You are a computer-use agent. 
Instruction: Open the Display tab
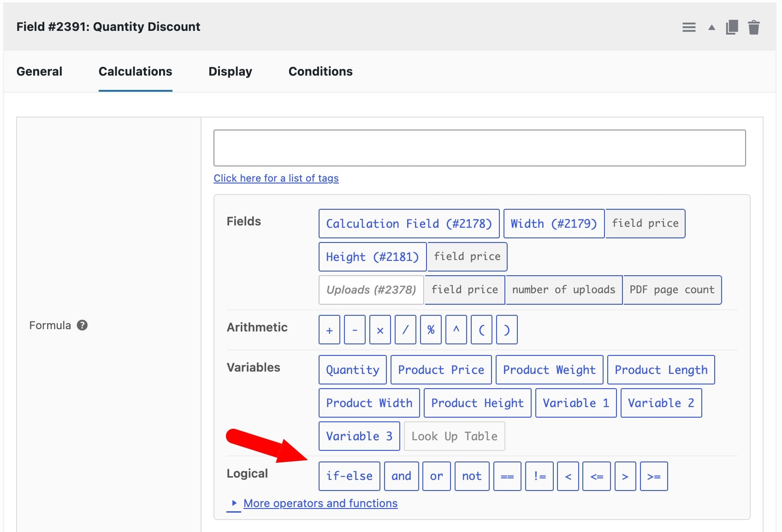[x=230, y=71]
